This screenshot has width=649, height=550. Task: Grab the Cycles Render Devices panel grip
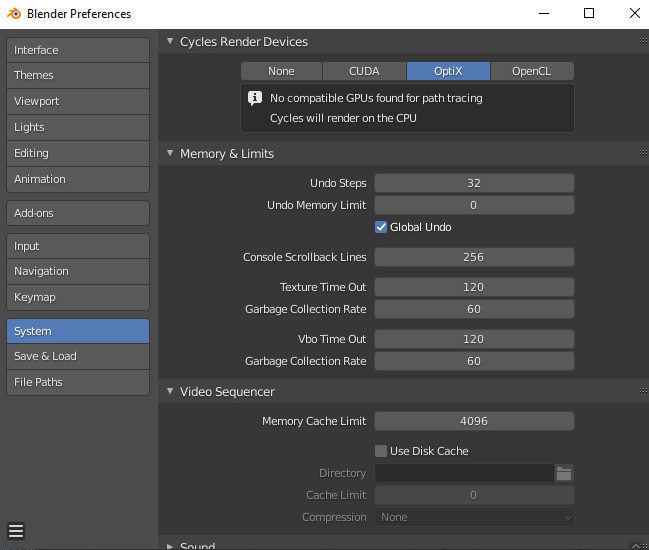pos(643,41)
